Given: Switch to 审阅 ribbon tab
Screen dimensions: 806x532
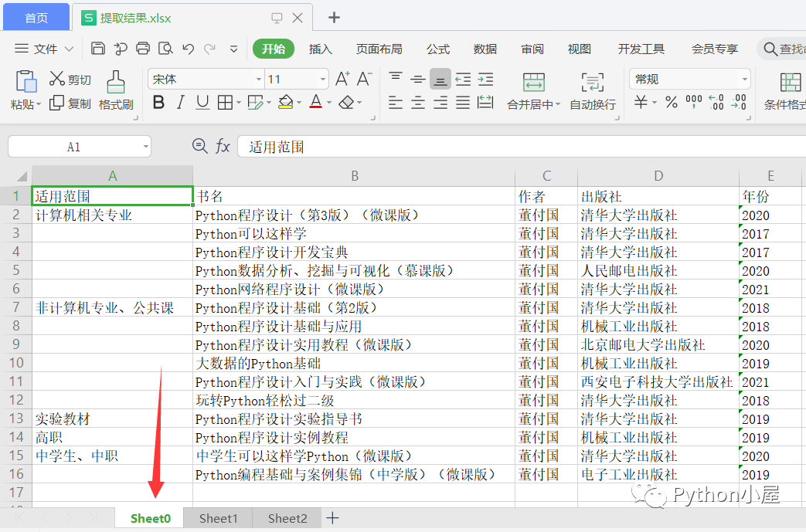Looking at the screenshot, I should (532, 49).
